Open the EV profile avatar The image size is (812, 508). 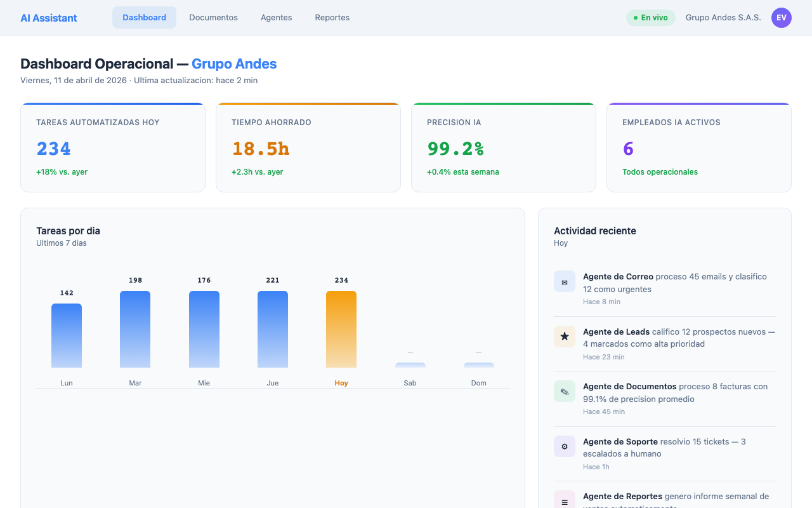pyautogui.click(x=781, y=17)
